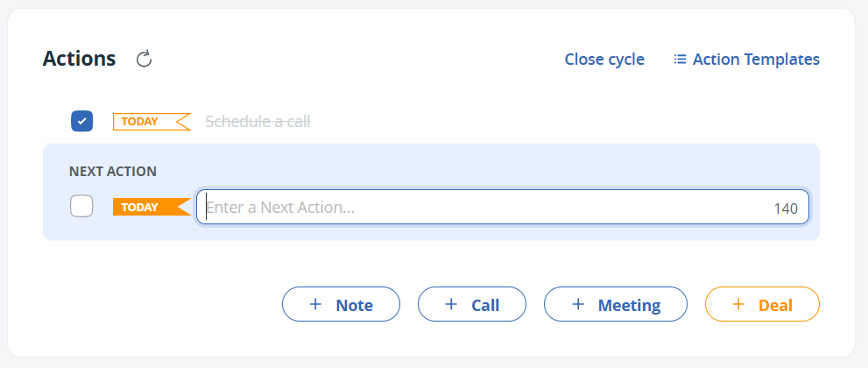This screenshot has width=868, height=368.
Task: Create a new Deal
Action: [x=762, y=304]
